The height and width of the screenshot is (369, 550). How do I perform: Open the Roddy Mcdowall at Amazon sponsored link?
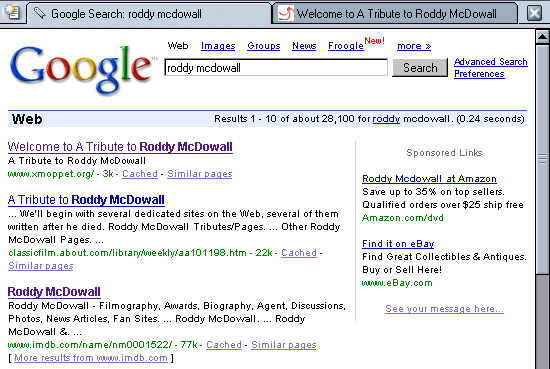point(429,179)
